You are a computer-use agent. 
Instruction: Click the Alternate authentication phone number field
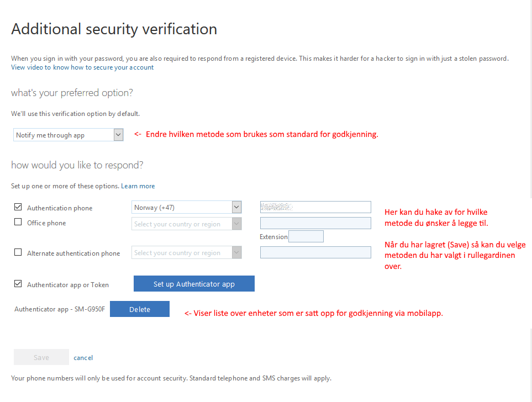[x=315, y=252]
